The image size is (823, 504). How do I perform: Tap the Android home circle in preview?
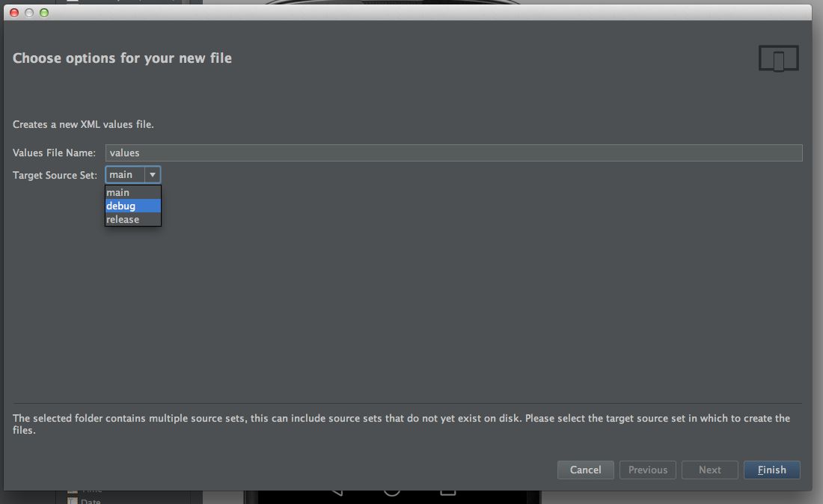coord(391,493)
